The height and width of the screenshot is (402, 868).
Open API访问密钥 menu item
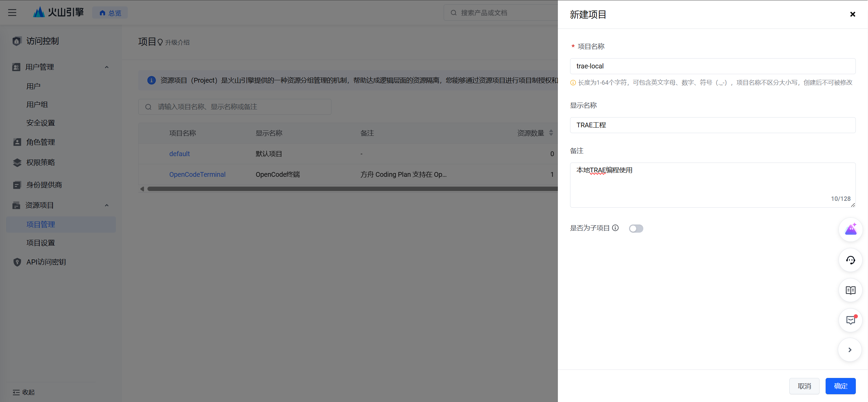[46, 262]
